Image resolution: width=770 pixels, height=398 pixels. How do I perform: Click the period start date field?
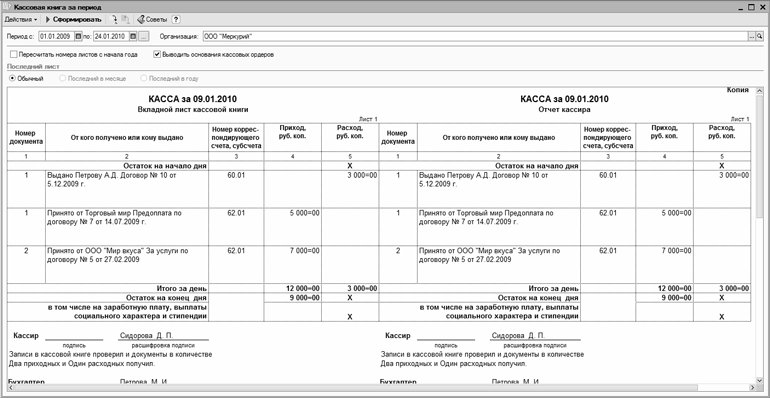56,36
